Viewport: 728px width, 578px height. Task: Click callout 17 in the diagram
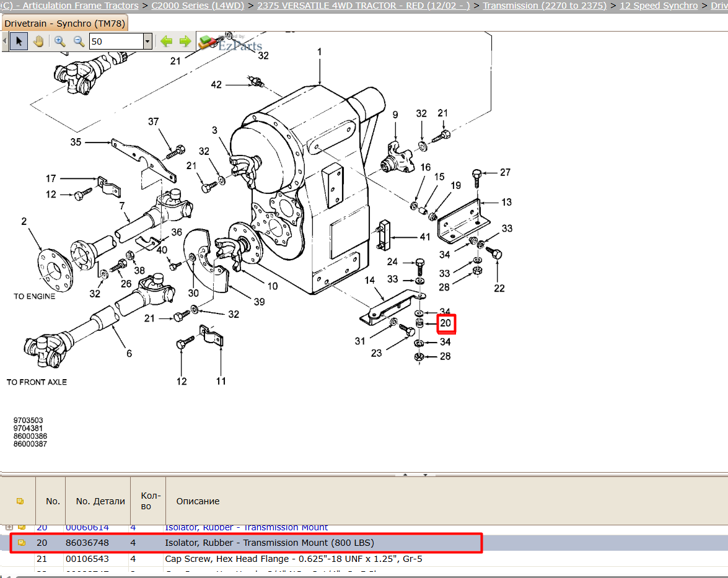[51, 179]
